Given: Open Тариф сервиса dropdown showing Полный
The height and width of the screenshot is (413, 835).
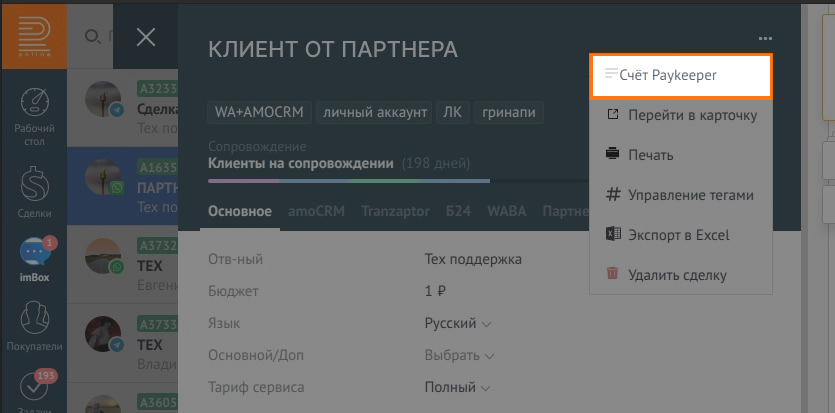Looking at the screenshot, I should click(457, 387).
